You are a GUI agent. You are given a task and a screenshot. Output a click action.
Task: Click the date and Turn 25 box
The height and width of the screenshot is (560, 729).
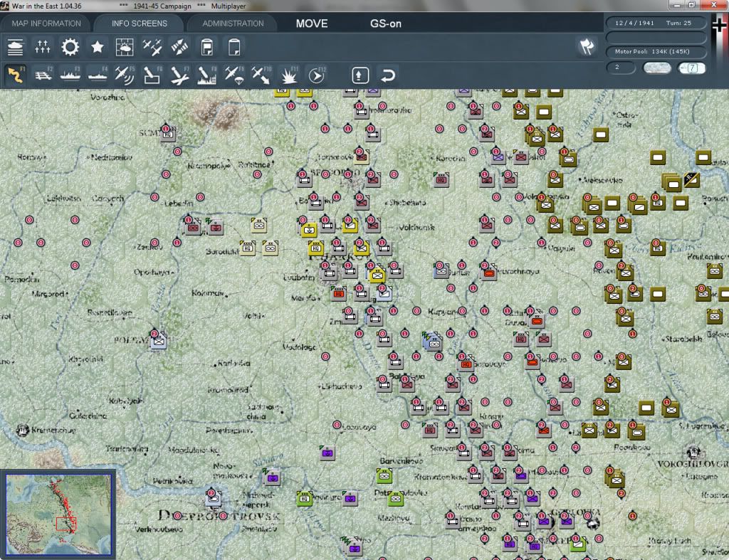pos(656,23)
